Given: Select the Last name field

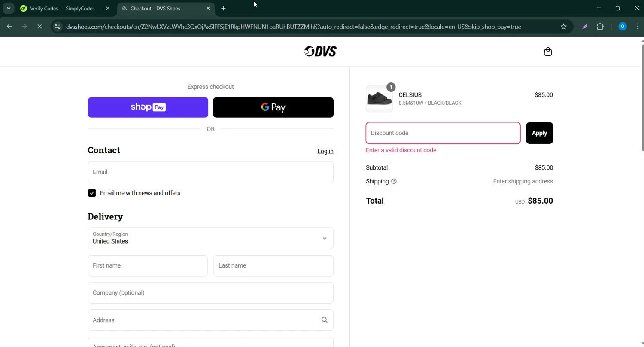Looking at the screenshot, I should (273, 266).
